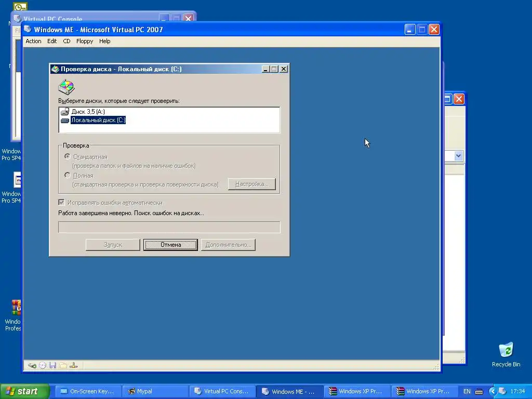Click the Запуск button
The image size is (532, 399).
tap(113, 245)
